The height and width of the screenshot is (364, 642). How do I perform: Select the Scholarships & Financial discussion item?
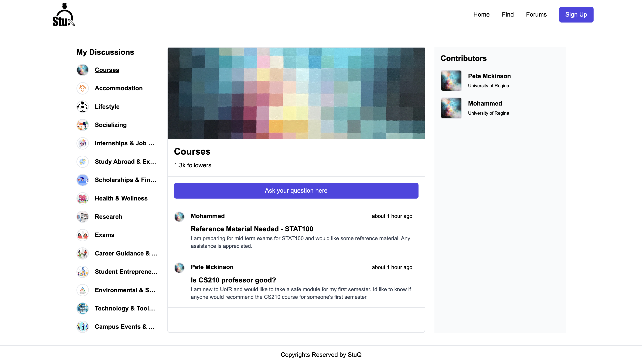(125, 180)
